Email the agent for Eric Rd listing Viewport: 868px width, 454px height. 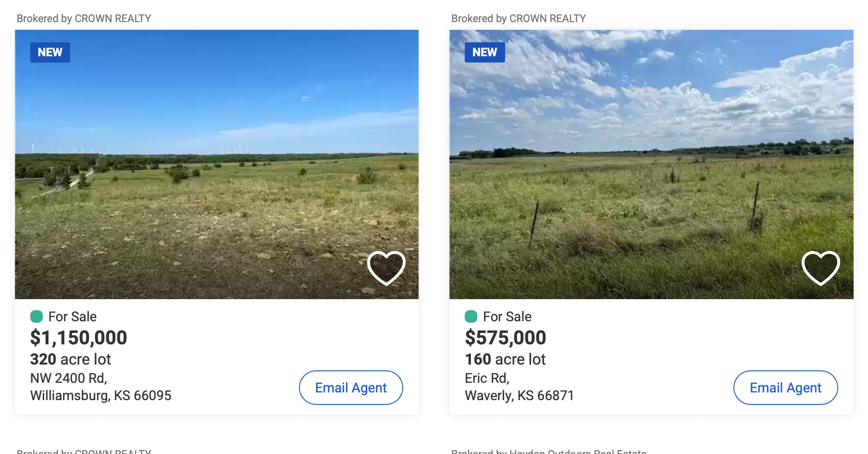click(x=785, y=388)
